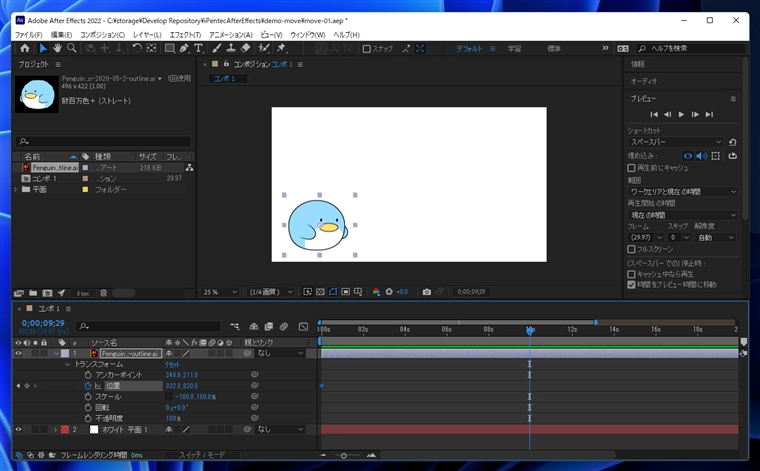Hide the ホワイト 平面 1 layer
This screenshot has width=760, height=471.
point(18,429)
